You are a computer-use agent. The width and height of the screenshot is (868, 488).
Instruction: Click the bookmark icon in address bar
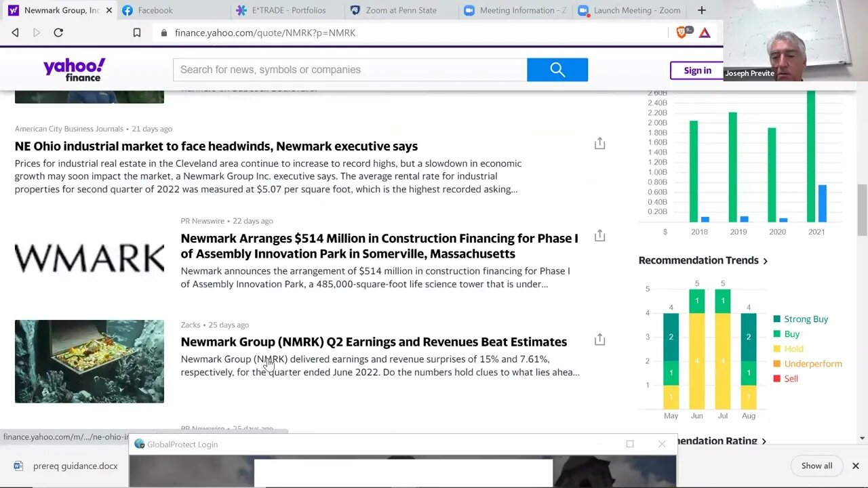tap(136, 33)
